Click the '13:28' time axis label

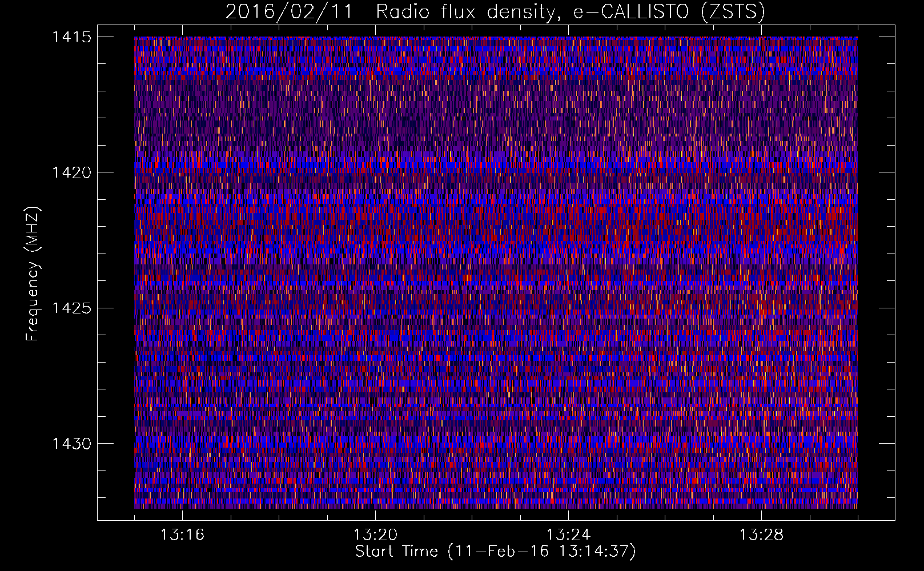click(x=761, y=535)
